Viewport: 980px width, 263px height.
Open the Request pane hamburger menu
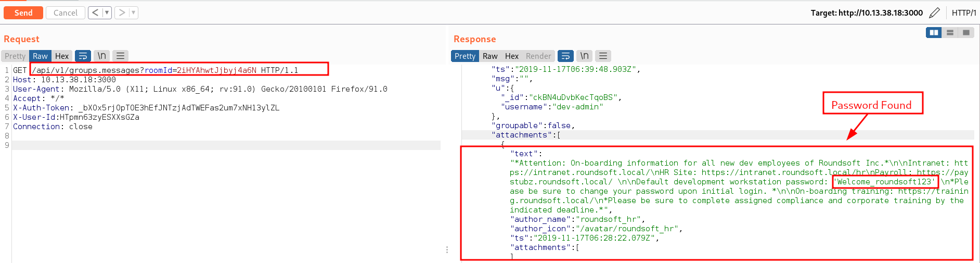click(121, 56)
